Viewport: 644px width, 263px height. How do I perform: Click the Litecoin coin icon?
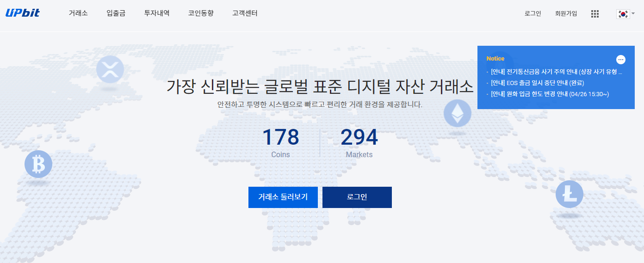[570, 194]
